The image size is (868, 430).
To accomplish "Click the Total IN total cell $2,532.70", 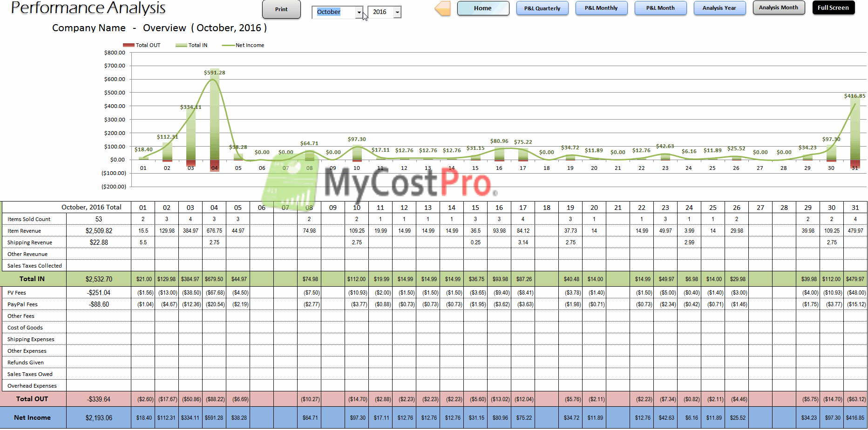I will [x=99, y=279].
